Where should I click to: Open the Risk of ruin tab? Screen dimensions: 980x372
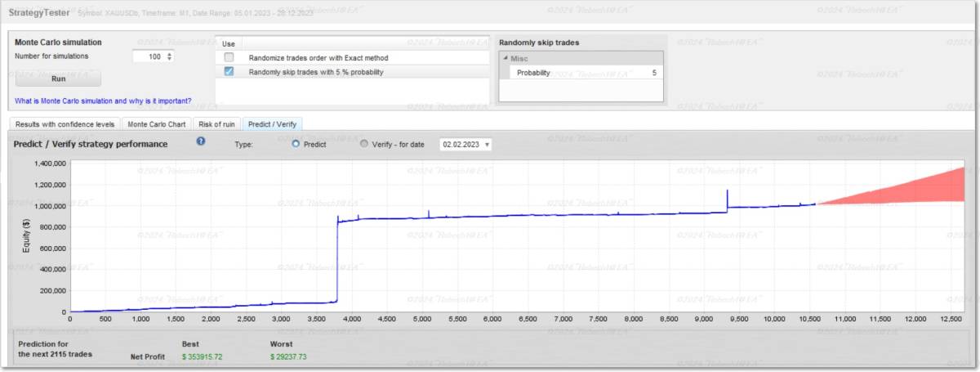tap(217, 124)
